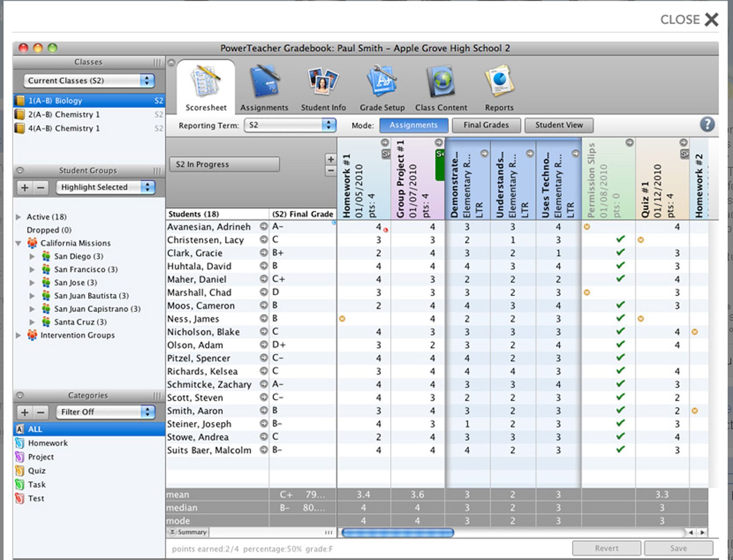The width and height of the screenshot is (733, 560).
Task: Click the scrollbar left arrow
Action: coord(692,533)
